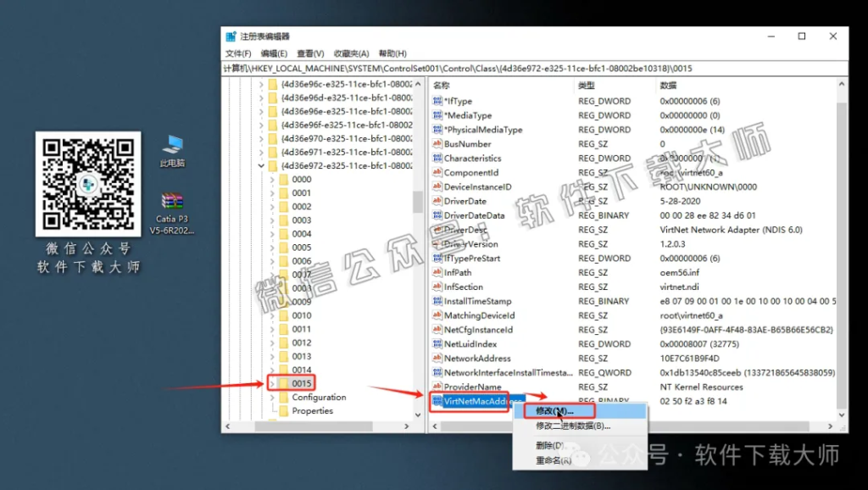
Task: Expand the 0014 registry key
Action: coord(273,369)
